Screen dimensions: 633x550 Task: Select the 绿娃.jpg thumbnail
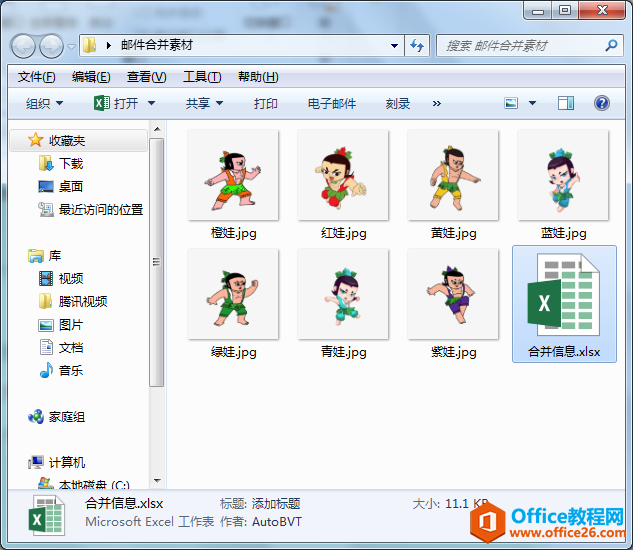pyautogui.click(x=233, y=294)
